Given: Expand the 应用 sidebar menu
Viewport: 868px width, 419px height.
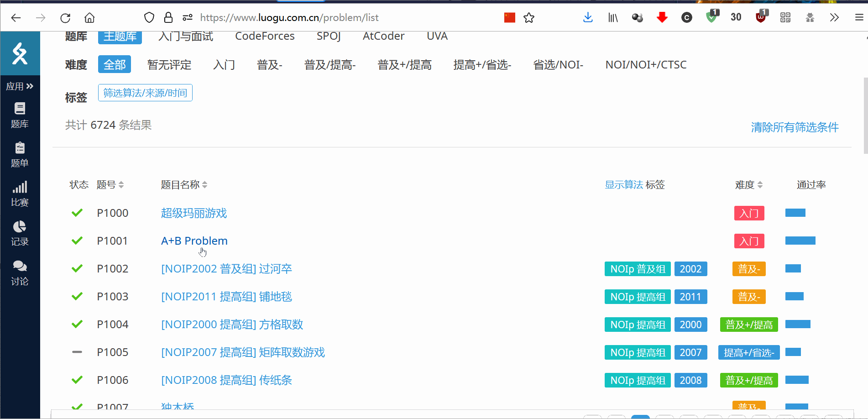Looking at the screenshot, I should pos(20,86).
